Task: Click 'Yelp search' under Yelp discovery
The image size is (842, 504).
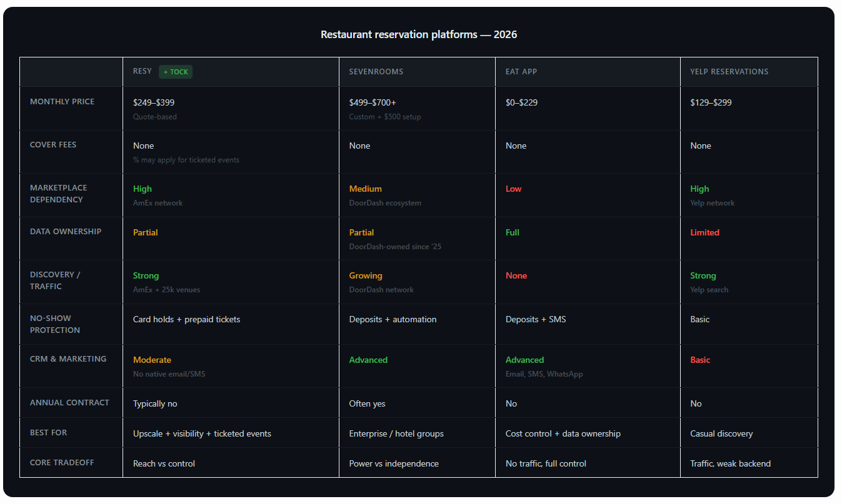Action: [709, 290]
